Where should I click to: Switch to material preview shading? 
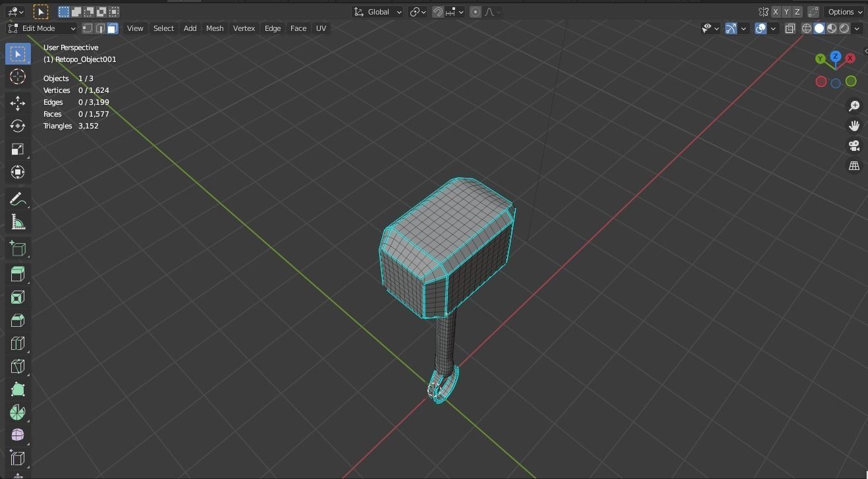(832, 28)
